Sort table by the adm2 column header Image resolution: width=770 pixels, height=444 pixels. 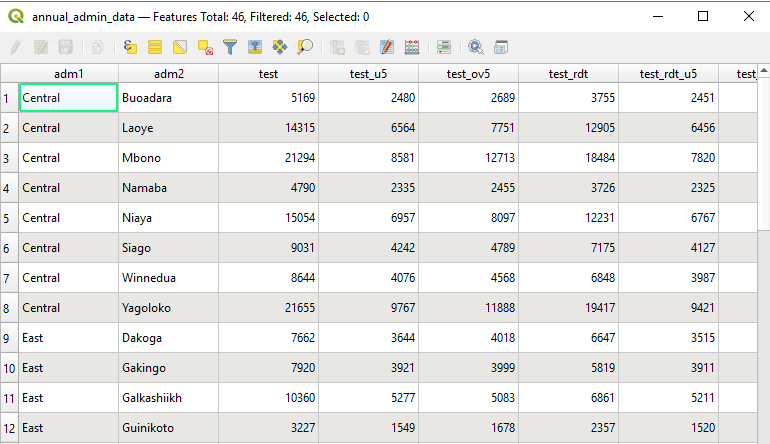click(x=168, y=74)
